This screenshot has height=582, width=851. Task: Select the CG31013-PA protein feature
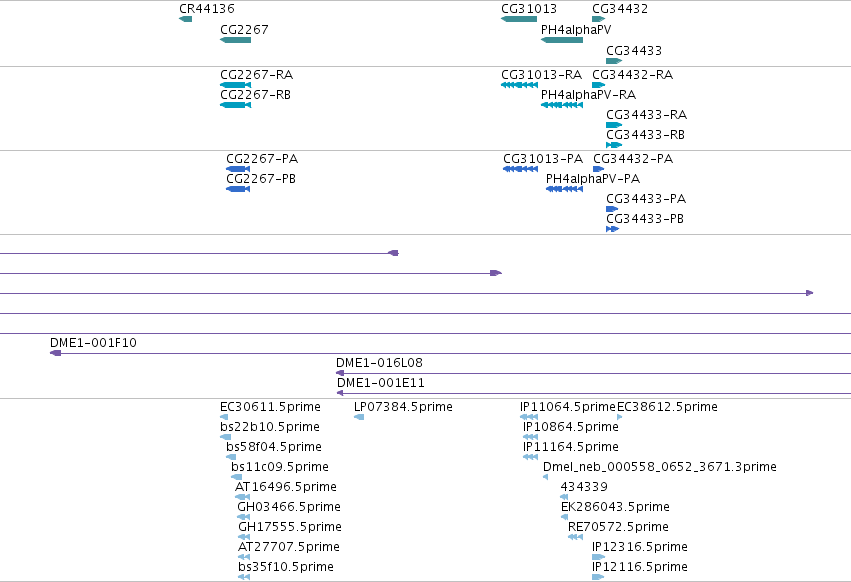pyautogui.click(x=520, y=169)
